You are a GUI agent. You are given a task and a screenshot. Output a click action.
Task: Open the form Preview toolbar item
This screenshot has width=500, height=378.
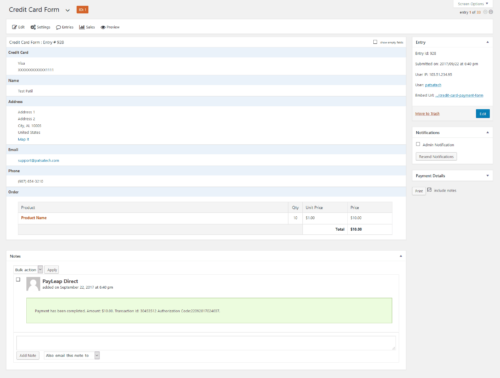pyautogui.click(x=110, y=27)
